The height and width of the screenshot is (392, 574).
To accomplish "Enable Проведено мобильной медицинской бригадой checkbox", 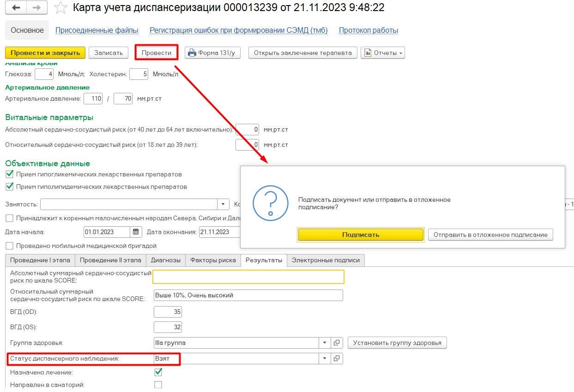I will point(9,246).
